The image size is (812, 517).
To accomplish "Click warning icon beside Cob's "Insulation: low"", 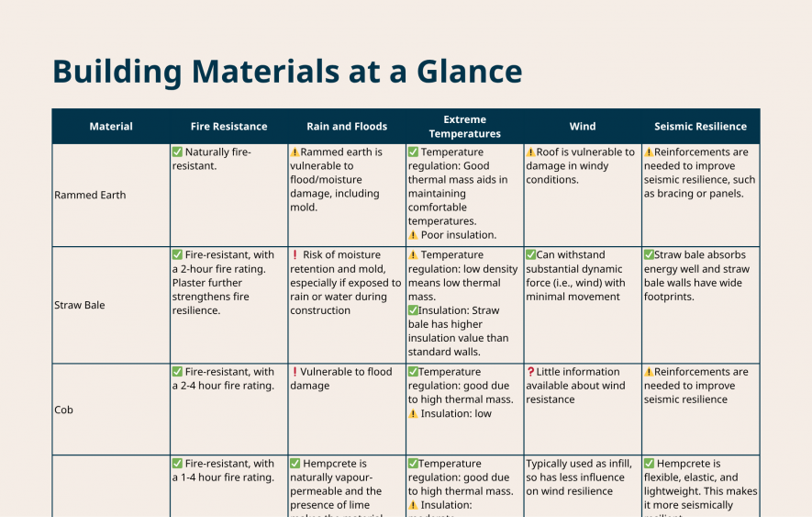I will [x=413, y=414].
